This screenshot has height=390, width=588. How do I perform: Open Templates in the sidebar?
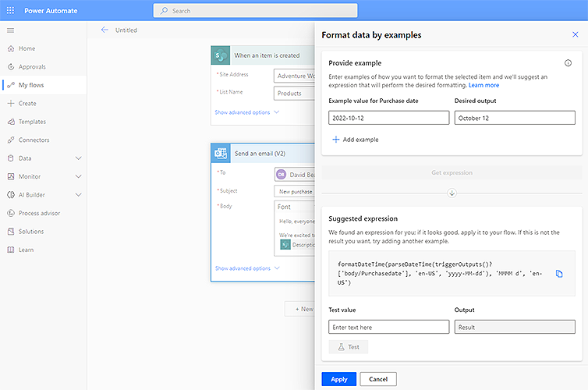tap(43, 122)
